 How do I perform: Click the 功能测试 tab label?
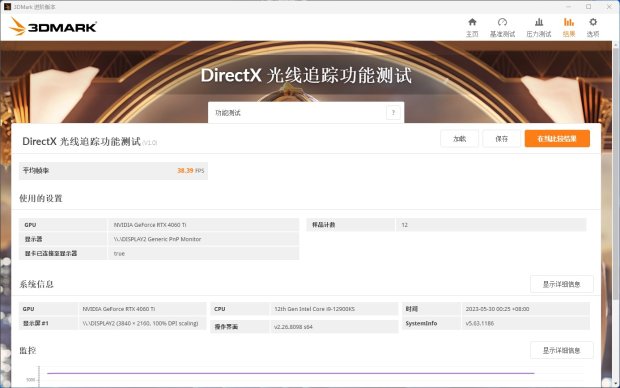tap(228, 113)
